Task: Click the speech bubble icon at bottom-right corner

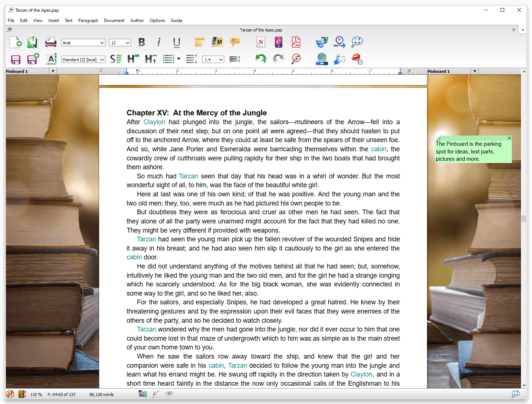Action: (516, 394)
